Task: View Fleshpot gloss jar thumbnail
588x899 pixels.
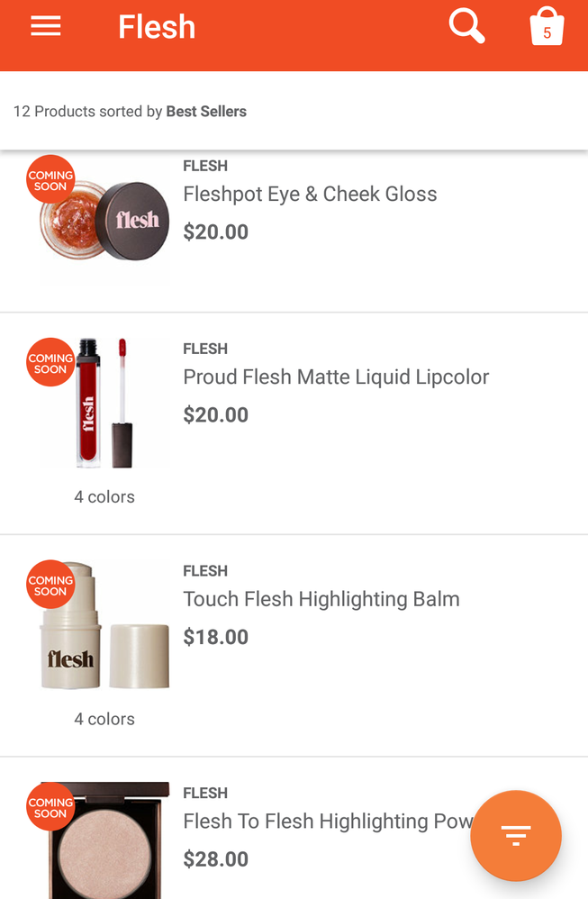Action: 104,222
